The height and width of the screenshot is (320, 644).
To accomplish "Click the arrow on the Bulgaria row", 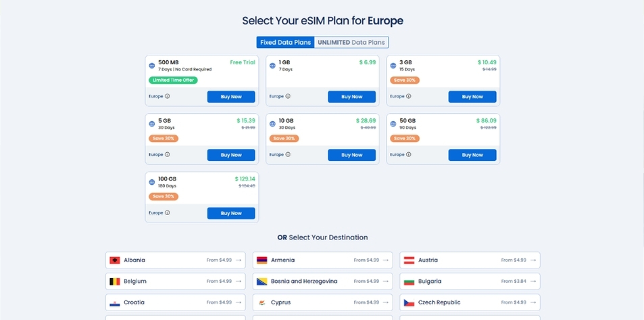I will point(533,281).
